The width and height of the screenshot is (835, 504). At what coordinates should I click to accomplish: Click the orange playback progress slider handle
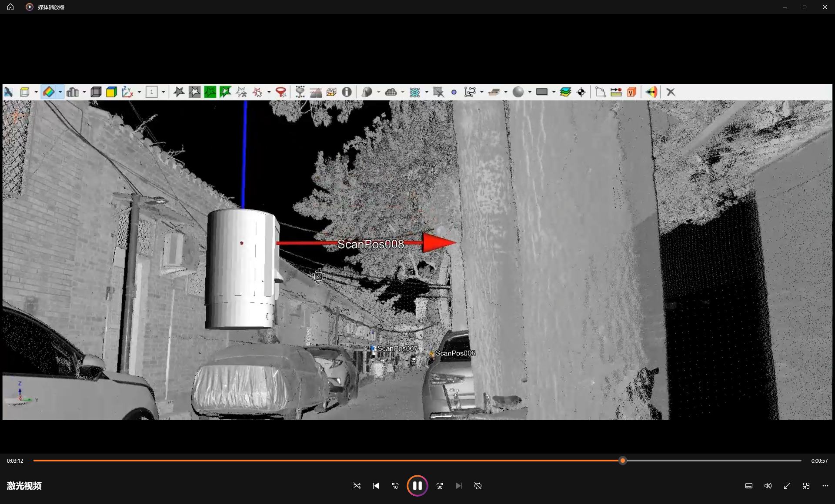[623, 461]
